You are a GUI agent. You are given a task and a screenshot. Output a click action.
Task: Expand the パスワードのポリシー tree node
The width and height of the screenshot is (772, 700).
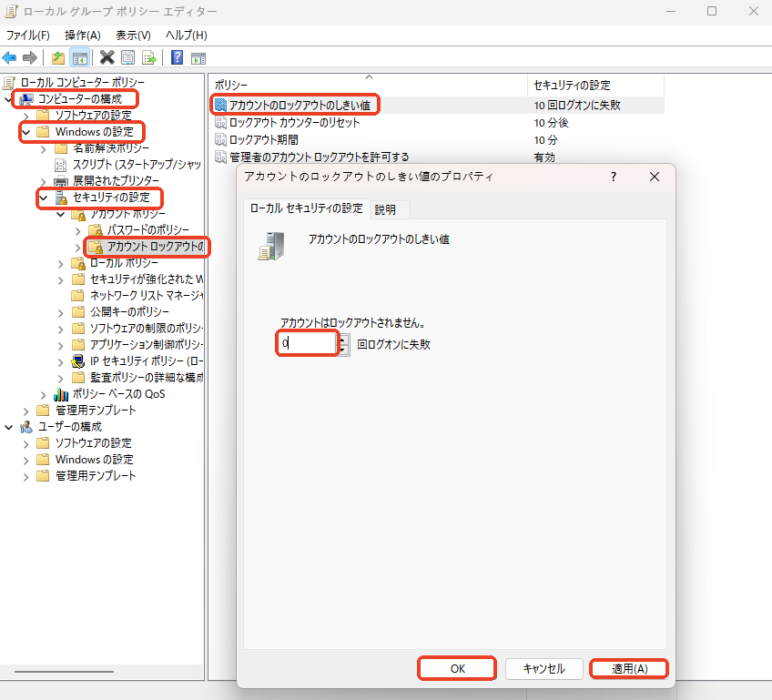pyautogui.click(x=78, y=230)
